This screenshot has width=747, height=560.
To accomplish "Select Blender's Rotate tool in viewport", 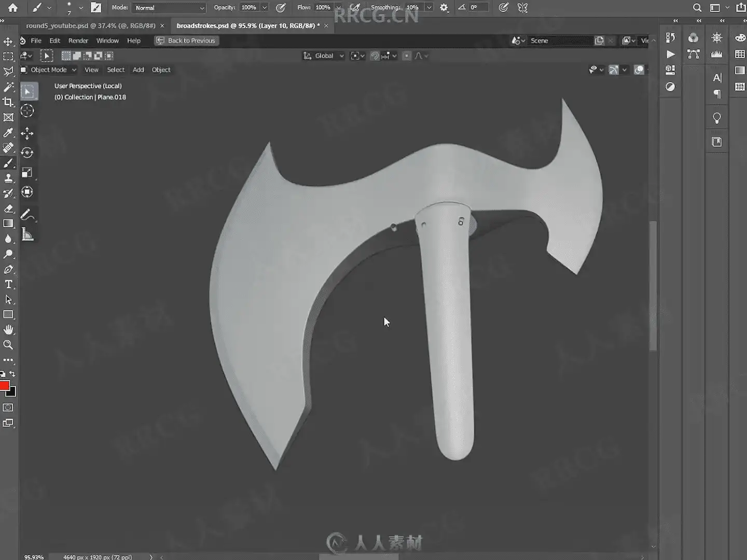I will [x=27, y=152].
